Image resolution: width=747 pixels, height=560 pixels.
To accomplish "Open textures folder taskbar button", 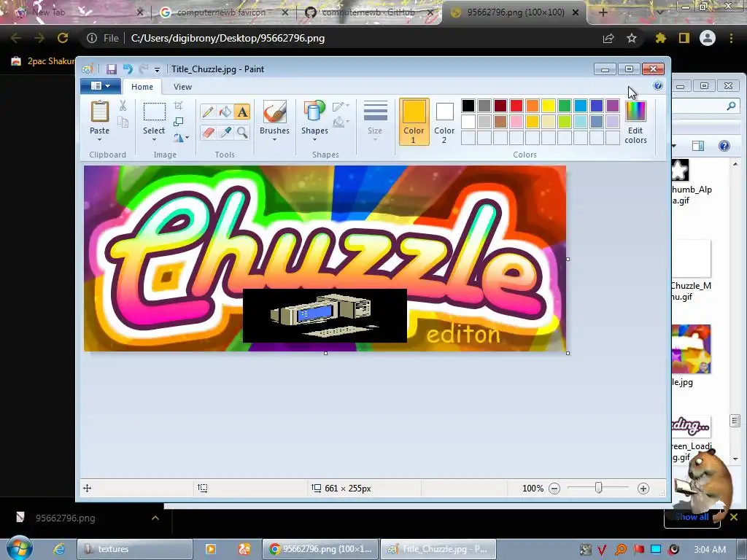I will pos(135,549).
